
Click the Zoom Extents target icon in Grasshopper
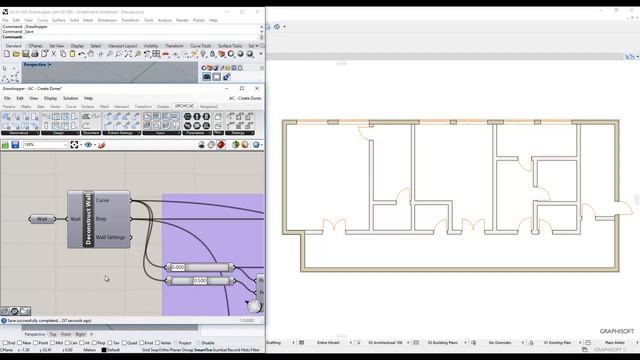(74, 144)
